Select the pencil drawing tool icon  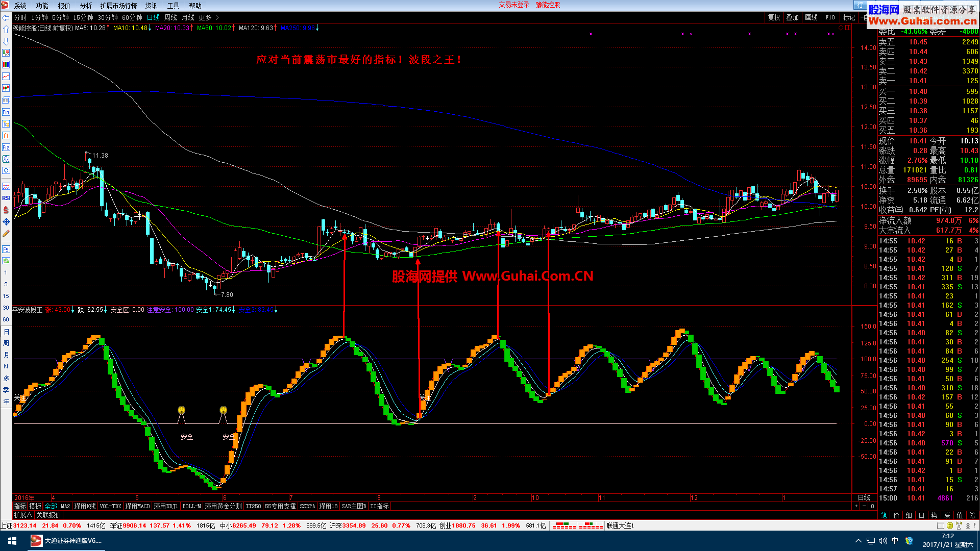pyautogui.click(x=6, y=233)
